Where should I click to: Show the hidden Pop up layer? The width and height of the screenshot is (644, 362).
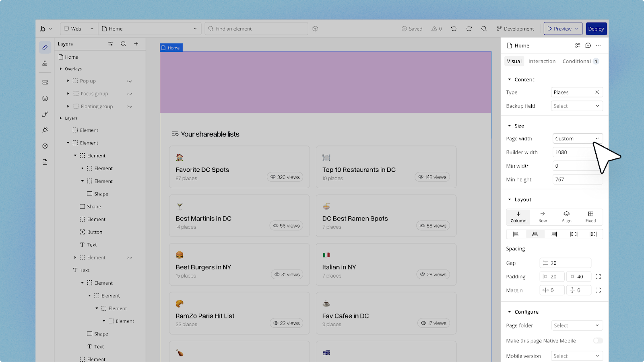(x=130, y=81)
